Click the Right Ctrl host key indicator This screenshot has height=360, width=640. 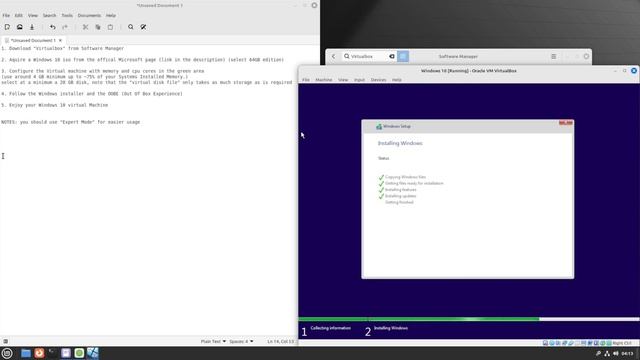(x=622, y=343)
